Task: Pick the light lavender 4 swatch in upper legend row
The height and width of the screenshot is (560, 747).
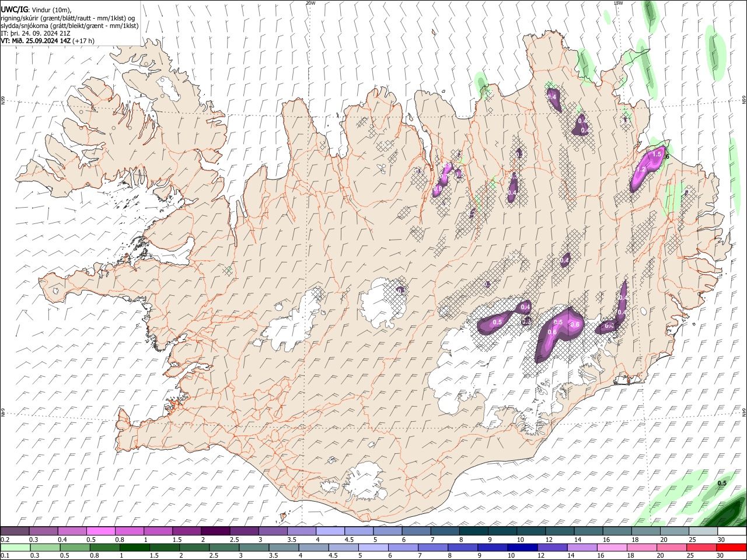Action: [x=330, y=531]
